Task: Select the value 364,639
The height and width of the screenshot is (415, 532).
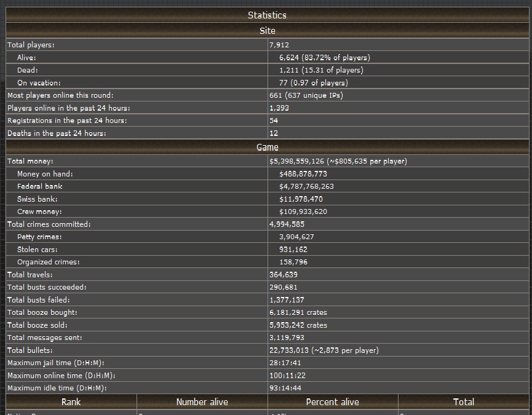Action: pos(284,275)
